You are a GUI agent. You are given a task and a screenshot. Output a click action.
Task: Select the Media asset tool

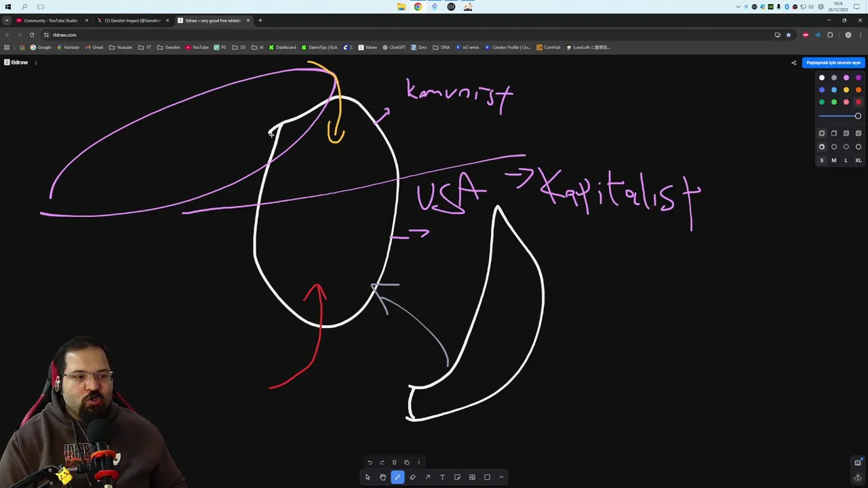click(x=472, y=477)
